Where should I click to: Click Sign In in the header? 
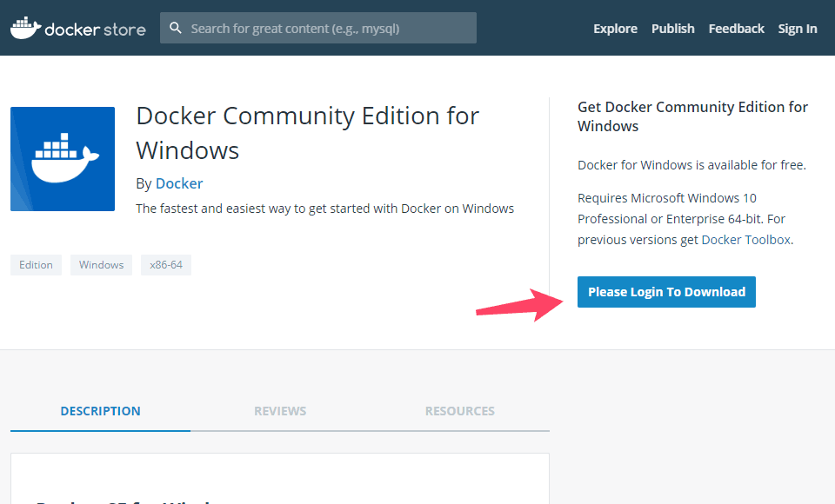point(798,28)
